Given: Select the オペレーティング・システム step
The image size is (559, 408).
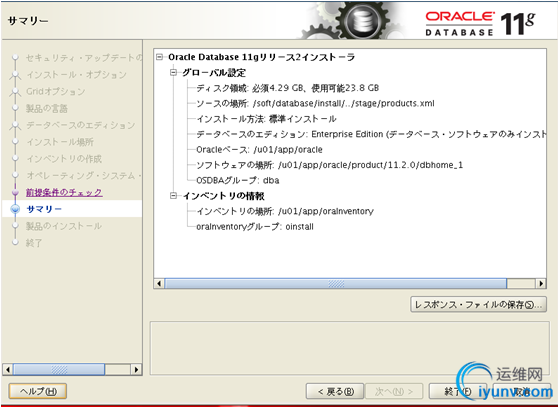Looking at the screenshot, I should coord(84,175).
